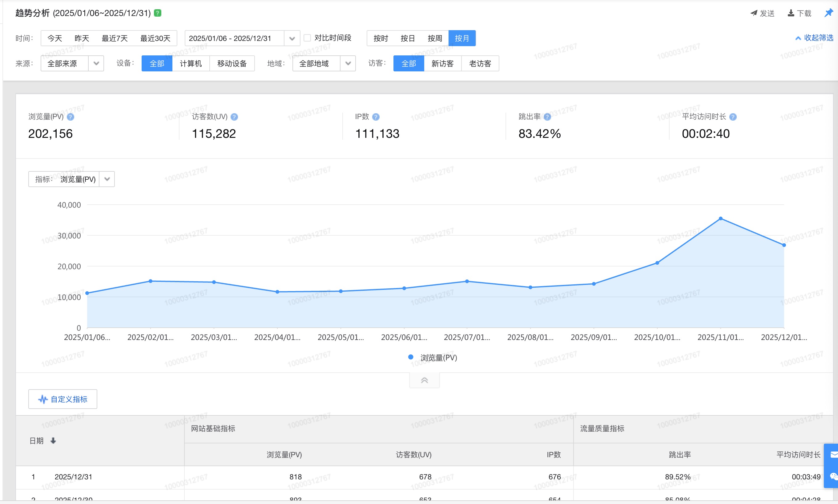
Task: Click the sort arrow next to 日期 column
Action: coord(53,441)
